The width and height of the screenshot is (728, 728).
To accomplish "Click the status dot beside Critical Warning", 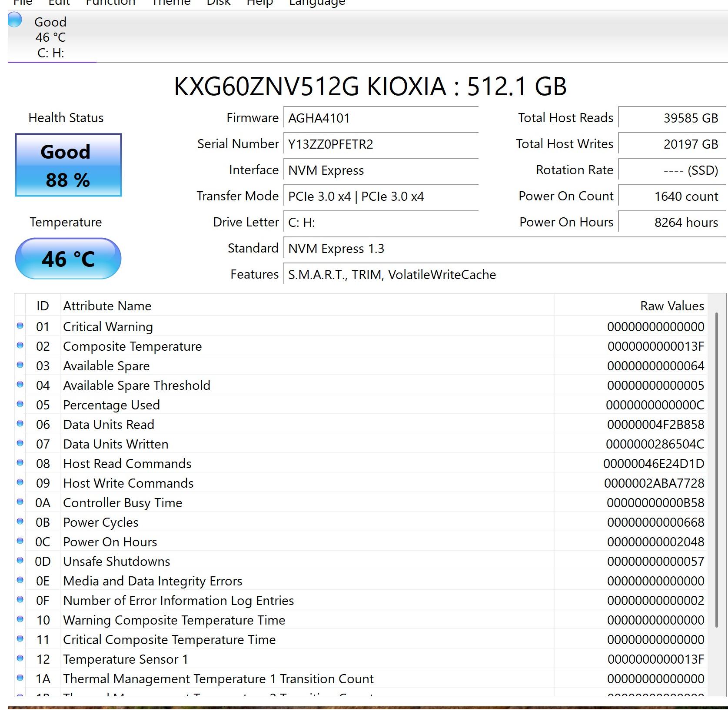I will tap(20, 326).
